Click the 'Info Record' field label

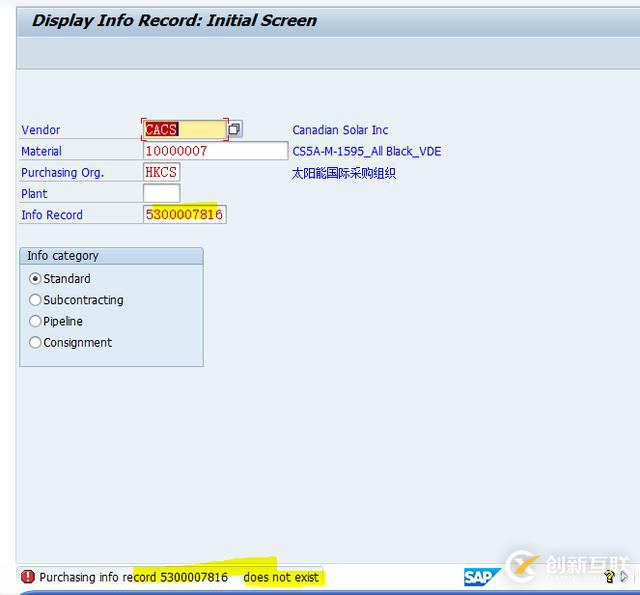pos(52,215)
